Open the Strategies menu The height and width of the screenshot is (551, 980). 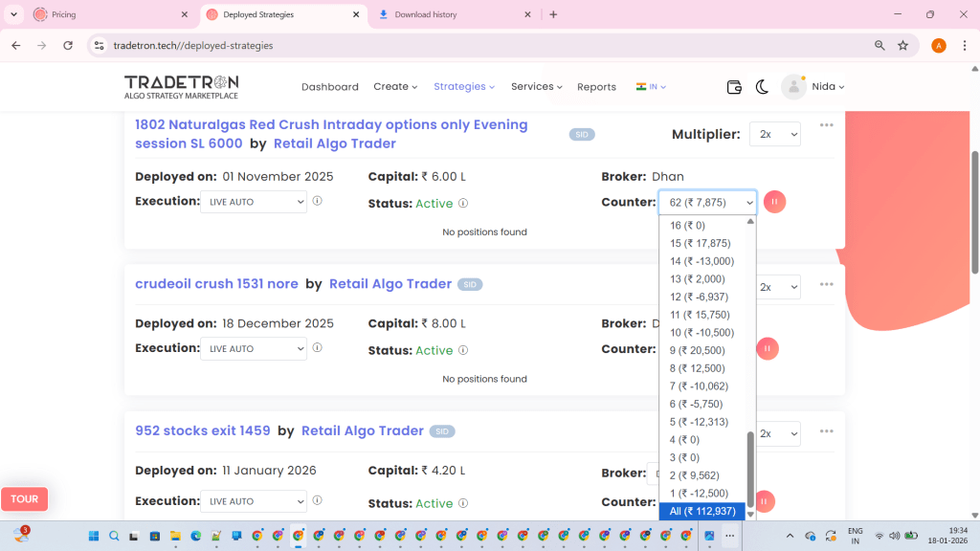click(463, 86)
